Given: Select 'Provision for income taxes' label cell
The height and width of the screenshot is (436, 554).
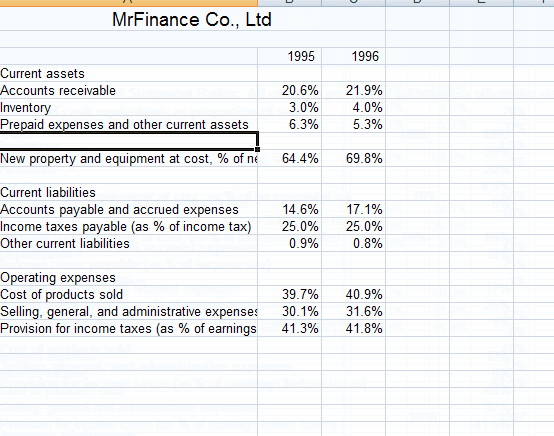Looking at the screenshot, I should pyautogui.click(x=129, y=328).
